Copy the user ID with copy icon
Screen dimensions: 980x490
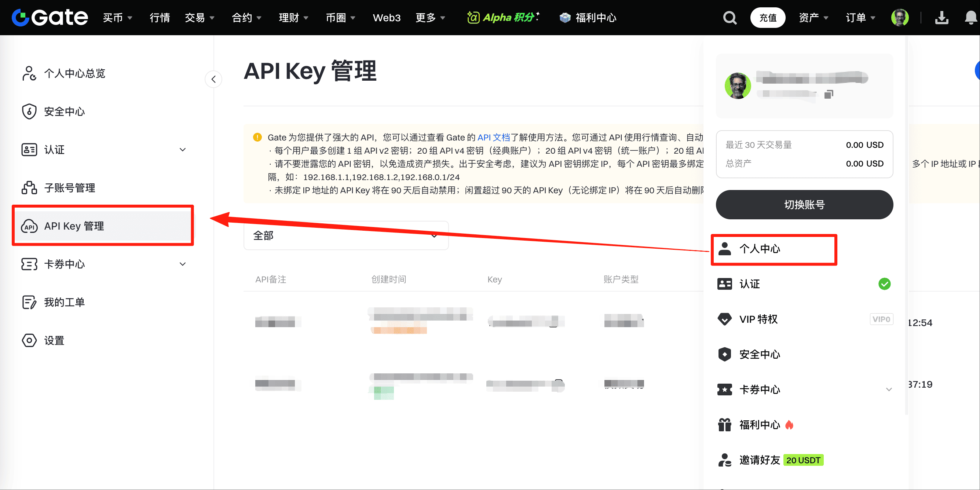829,94
